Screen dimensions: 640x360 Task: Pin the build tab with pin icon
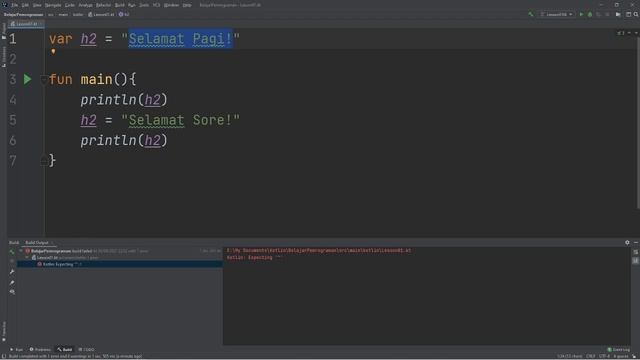[x=12, y=282]
